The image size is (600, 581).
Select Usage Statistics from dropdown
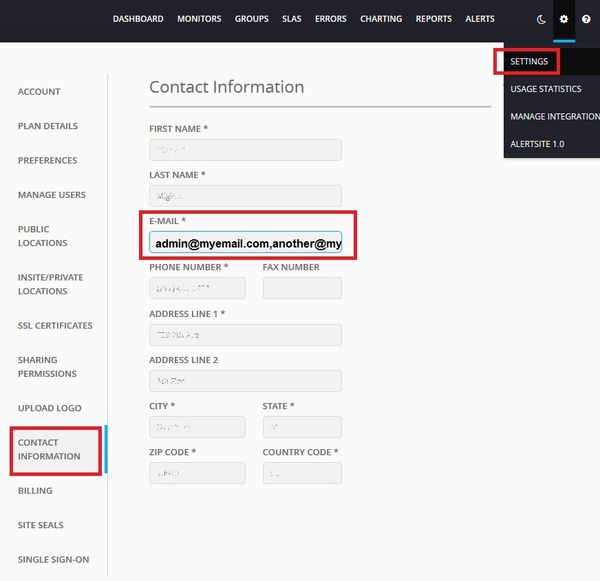click(545, 89)
